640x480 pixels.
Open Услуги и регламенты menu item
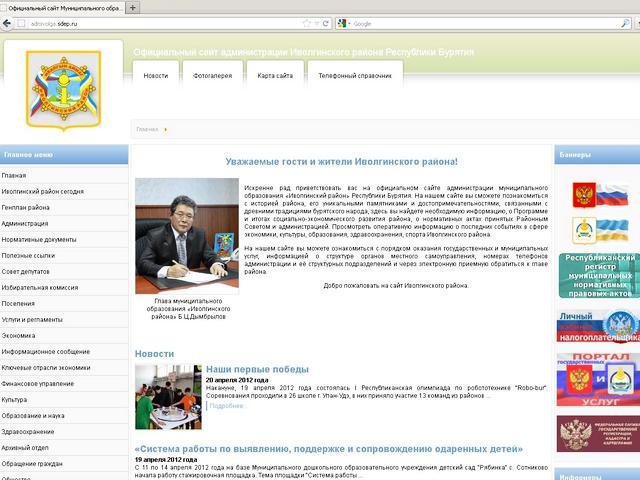pyautogui.click(x=64, y=320)
